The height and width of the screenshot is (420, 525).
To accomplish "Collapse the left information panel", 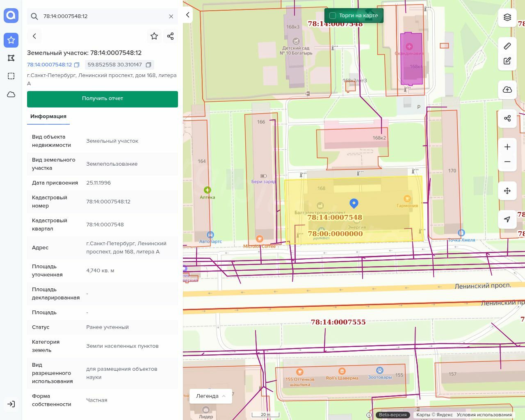I will tap(188, 15).
